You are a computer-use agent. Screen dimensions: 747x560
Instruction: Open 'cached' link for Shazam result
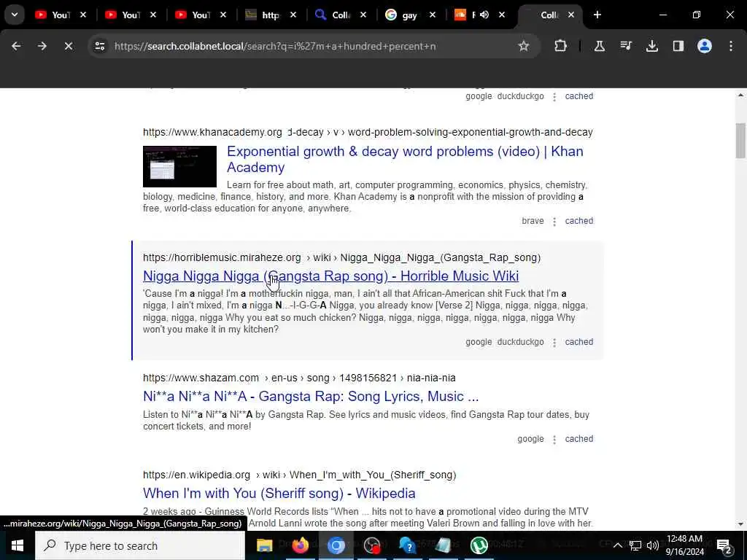click(x=578, y=439)
